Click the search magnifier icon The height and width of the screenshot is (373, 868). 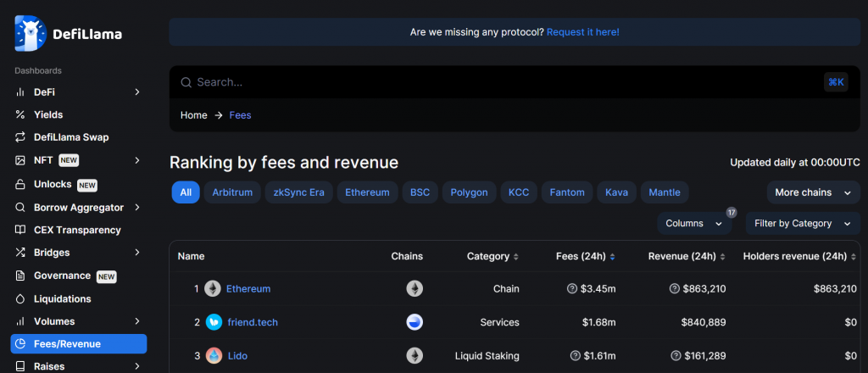(x=186, y=82)
